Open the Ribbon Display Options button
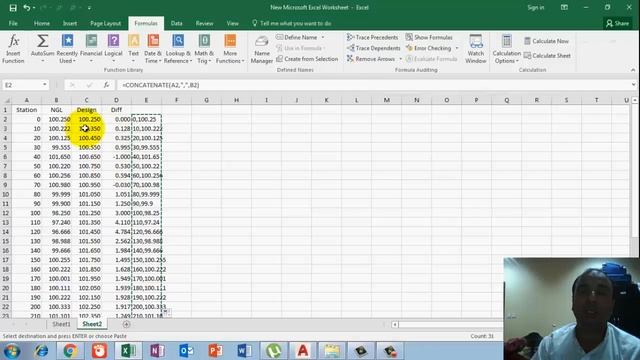The image size is (640, 360). tap(564, 7)
